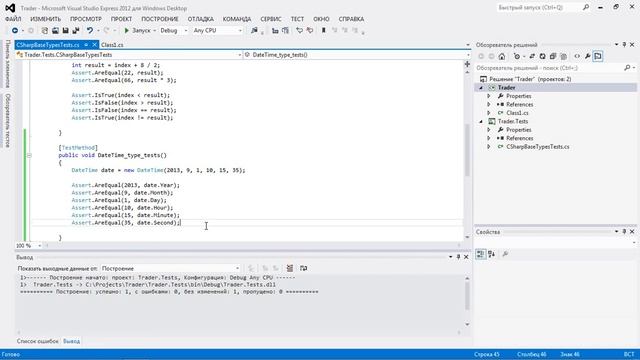Toggle the preview selected items button
The image size is (640, 360).
(598, 56)
